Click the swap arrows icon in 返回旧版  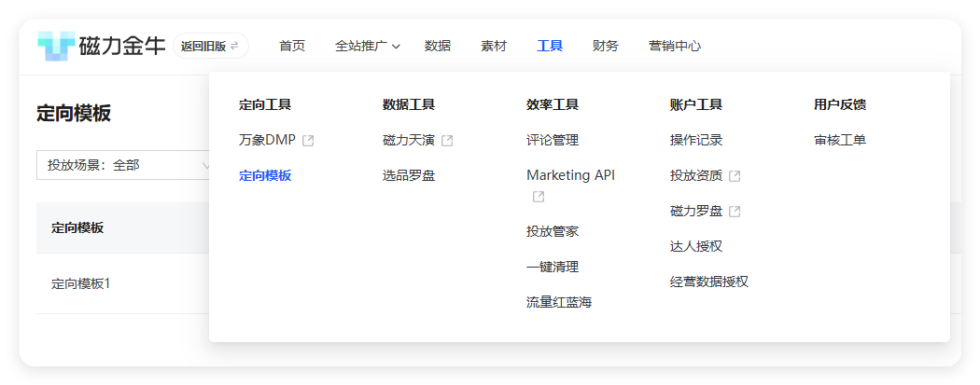click(234, 47)
